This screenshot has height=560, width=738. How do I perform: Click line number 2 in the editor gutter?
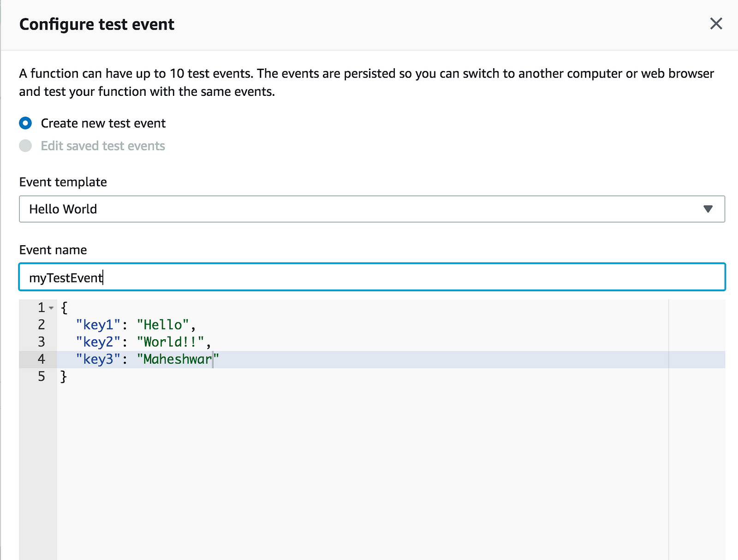click(x=42, y=324)
